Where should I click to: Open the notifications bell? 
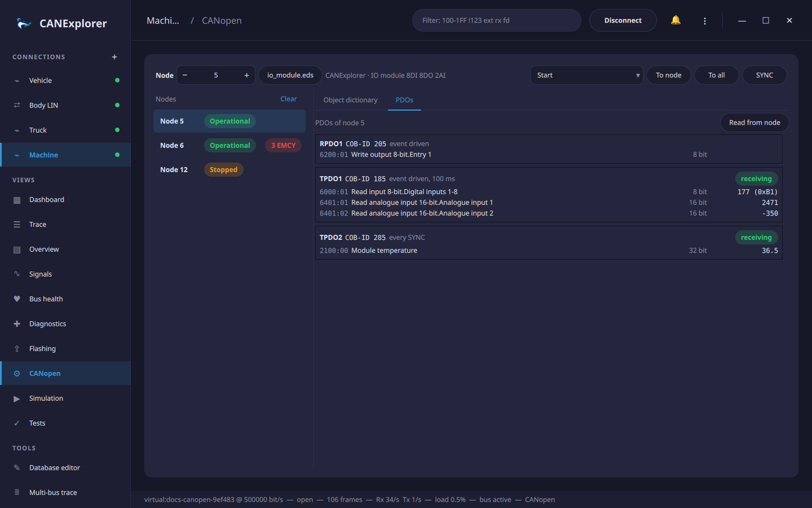[676, 20]
